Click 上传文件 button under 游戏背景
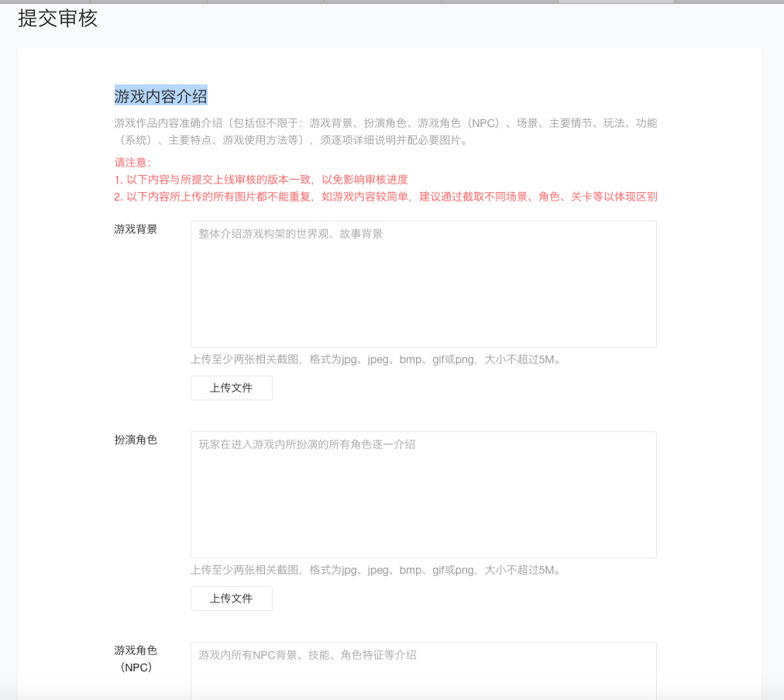 232,388
